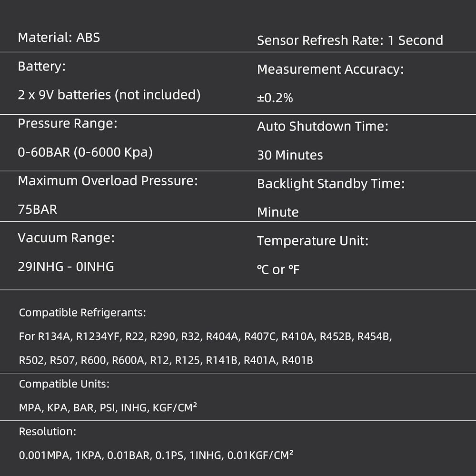The height and width of the screenshot is (476, 476).
Task: Click the ±0.2% accuracy value
Action: tap(275, 98)
